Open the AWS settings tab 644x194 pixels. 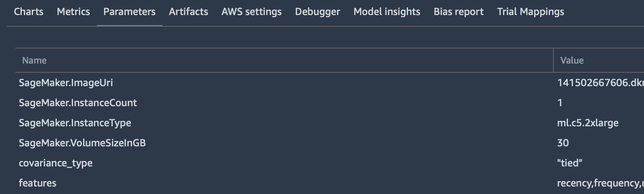251,12
